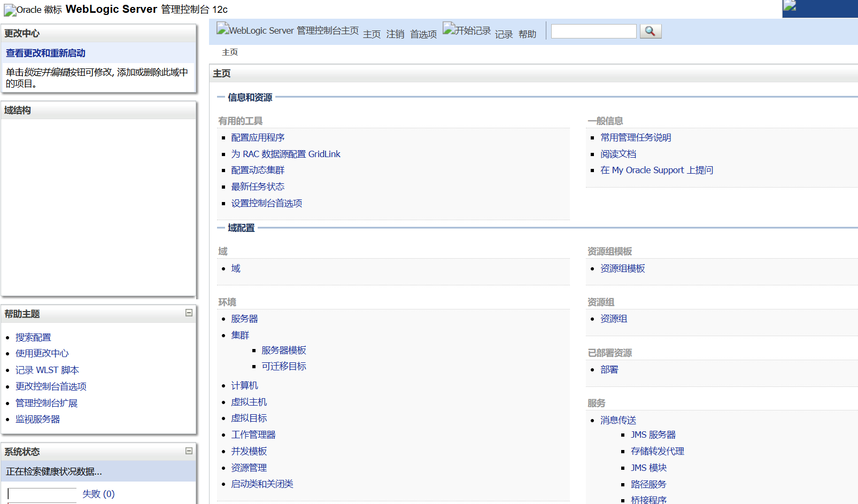
Task: Open 桥接程序 link
Action: [648, 500]
